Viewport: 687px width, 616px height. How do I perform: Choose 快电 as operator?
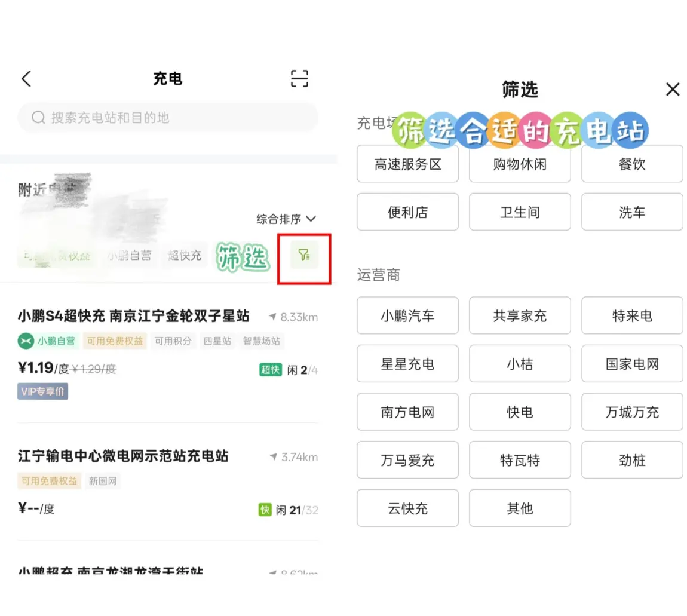pyautogui.click(x=520, y=412)
